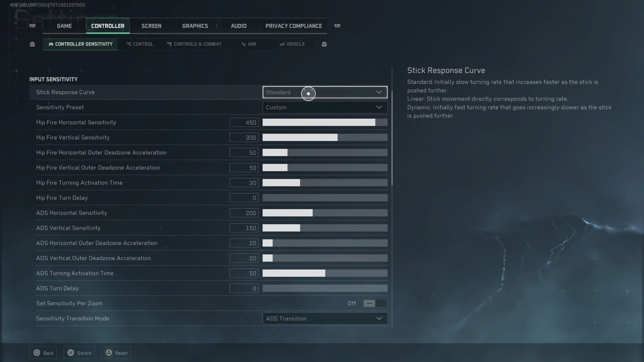Expand the Sensitivity Transition Mode dropdown
This screenshot has width=644, height=362.
click(x=324, y=318)
